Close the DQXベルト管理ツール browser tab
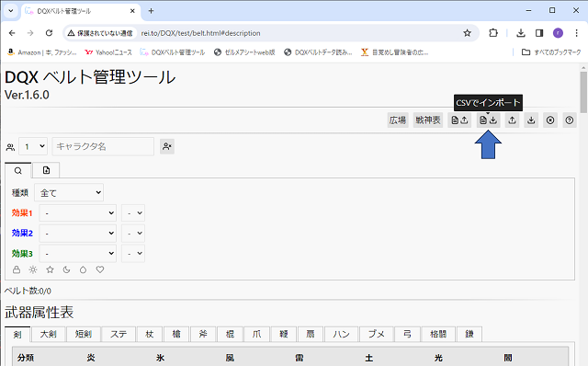Viewport: 588px width, 366px height. (x=132, y=11)
